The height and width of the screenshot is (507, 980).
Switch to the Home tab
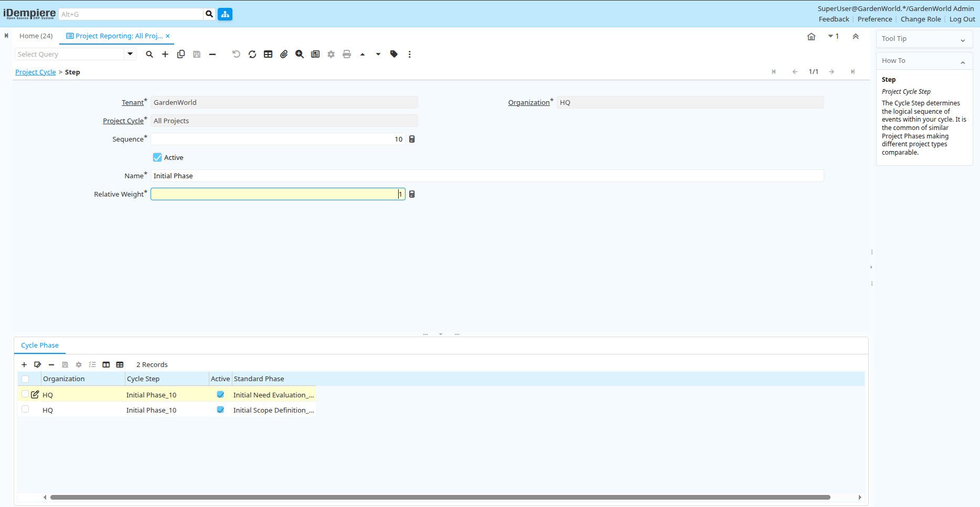(36, 36)
